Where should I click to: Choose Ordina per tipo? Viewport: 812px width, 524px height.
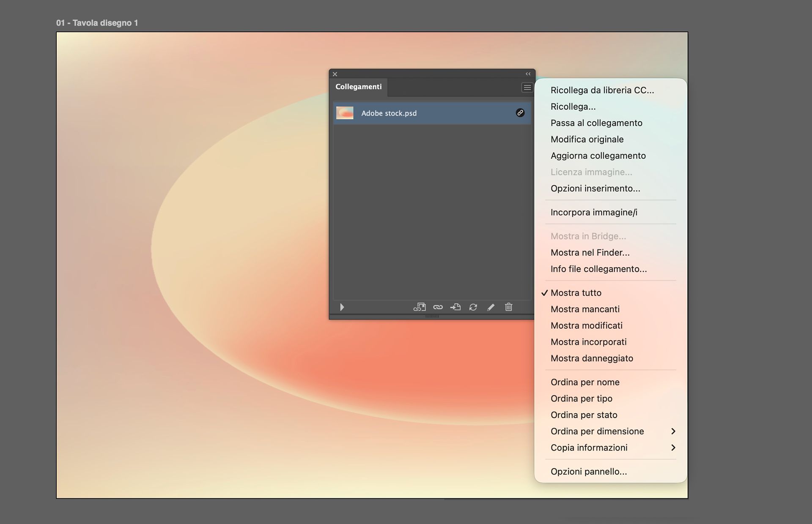pyautogui.click(x=611, y=398)
